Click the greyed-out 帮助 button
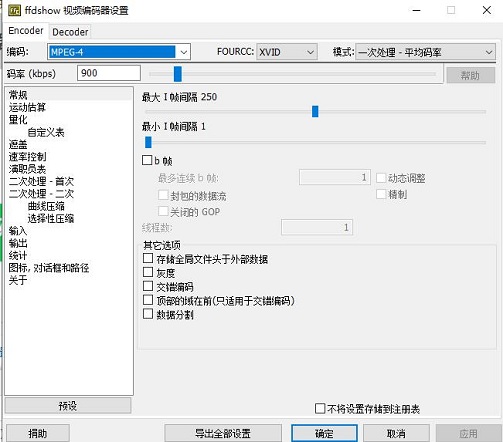This screenshot has width=503, height=442. click(x=470, y=75)
